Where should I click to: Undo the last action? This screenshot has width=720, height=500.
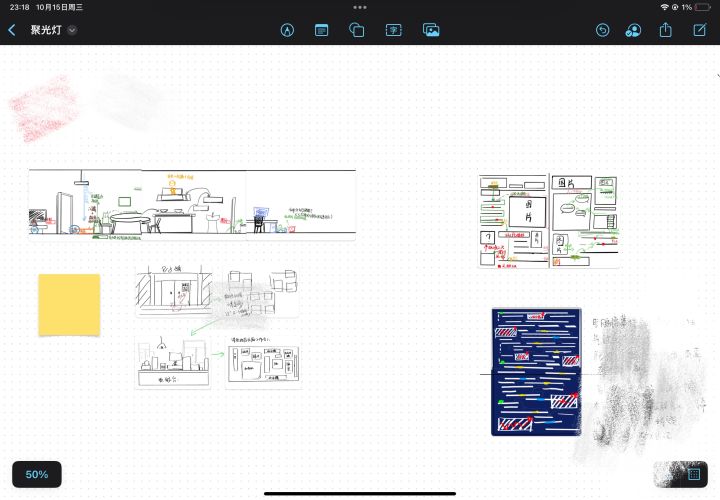602,30
